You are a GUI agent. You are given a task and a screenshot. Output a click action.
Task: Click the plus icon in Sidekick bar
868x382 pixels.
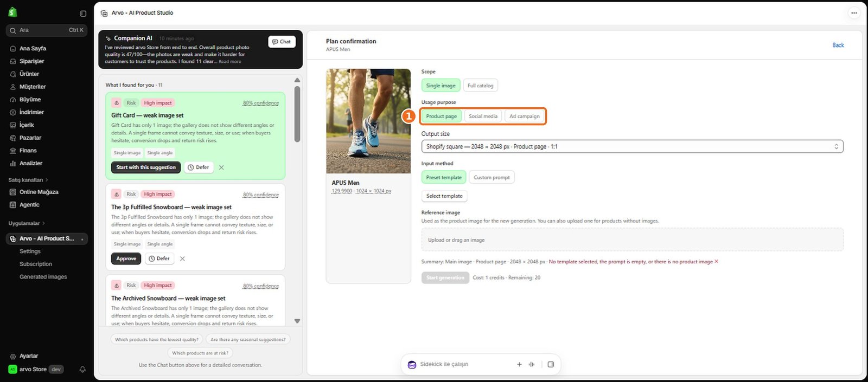pos(519,365)
